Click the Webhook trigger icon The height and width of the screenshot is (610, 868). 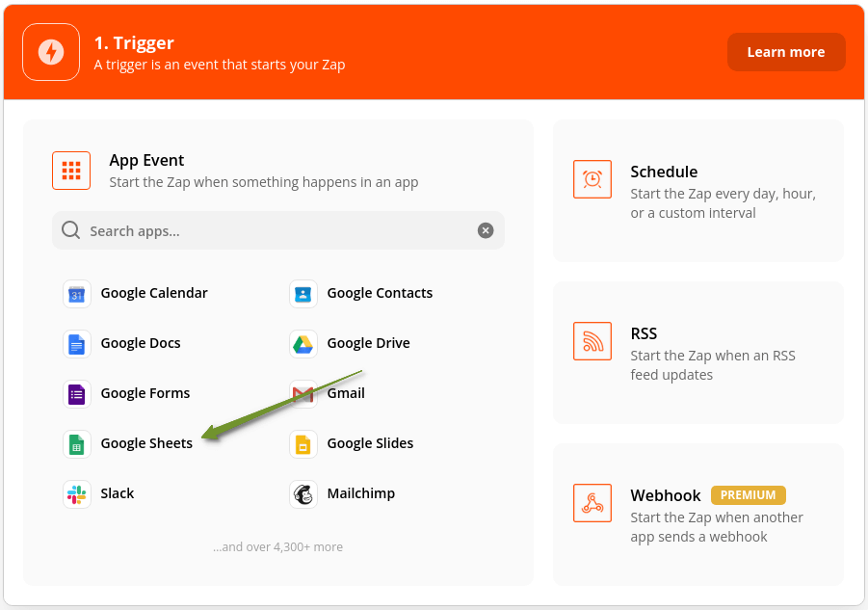(592, 503)
